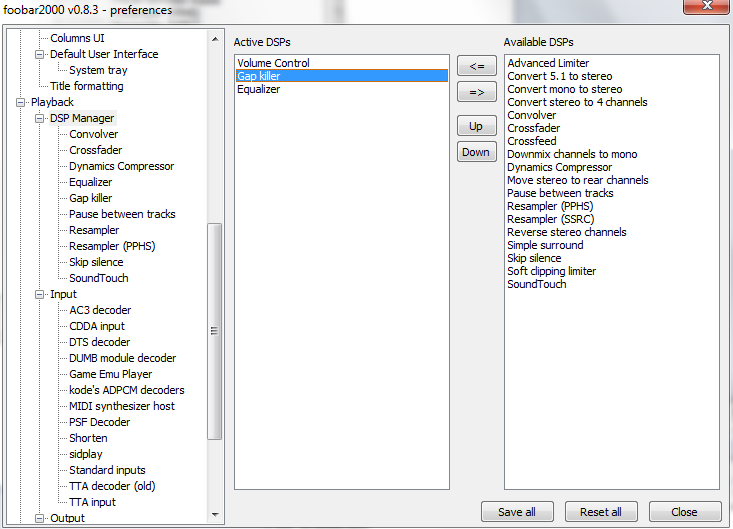Open DUMB module decoder tree item
Image resolution: width=733 pixels, height=529 pixels.
point(123,358)
